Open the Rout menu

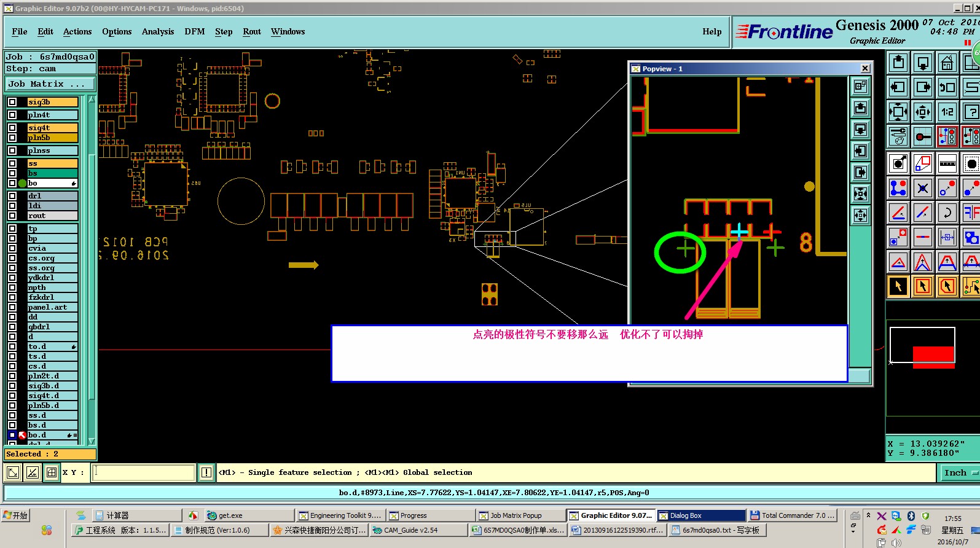pyautogui.click(x=252, y=31)
